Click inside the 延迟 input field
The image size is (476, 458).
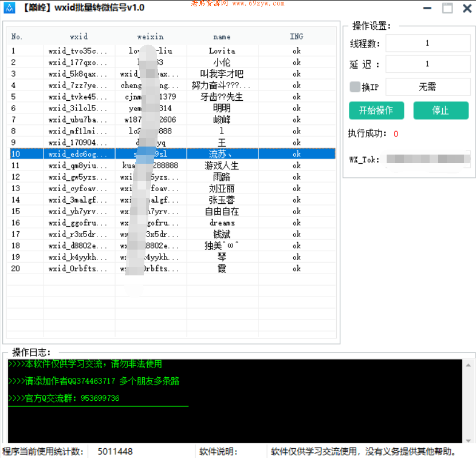pyautogui.click(x=428, y=64)
